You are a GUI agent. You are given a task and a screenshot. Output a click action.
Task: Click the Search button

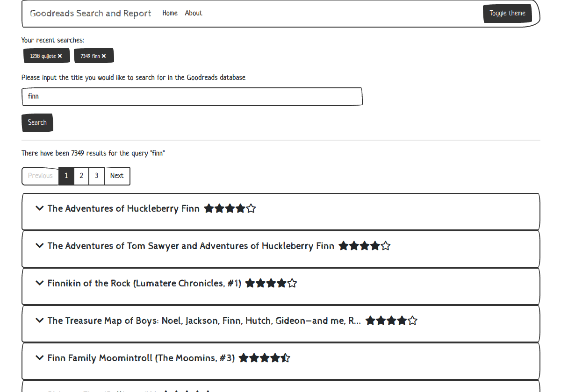[x=37, y=122]
